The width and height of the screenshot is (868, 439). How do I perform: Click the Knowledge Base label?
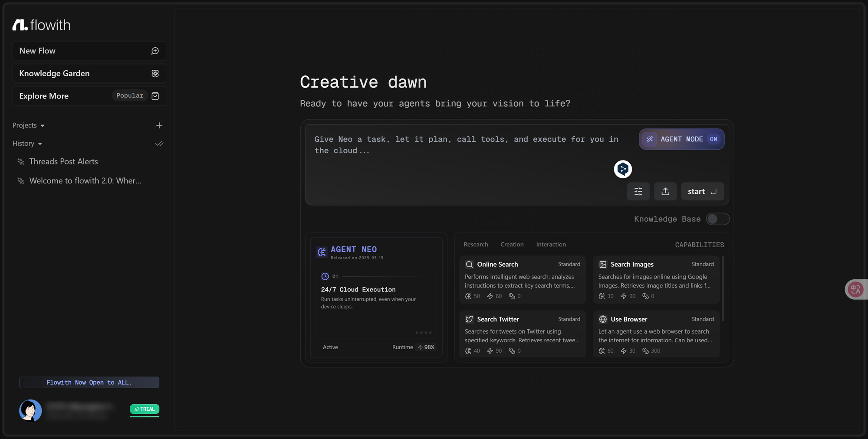667,219
